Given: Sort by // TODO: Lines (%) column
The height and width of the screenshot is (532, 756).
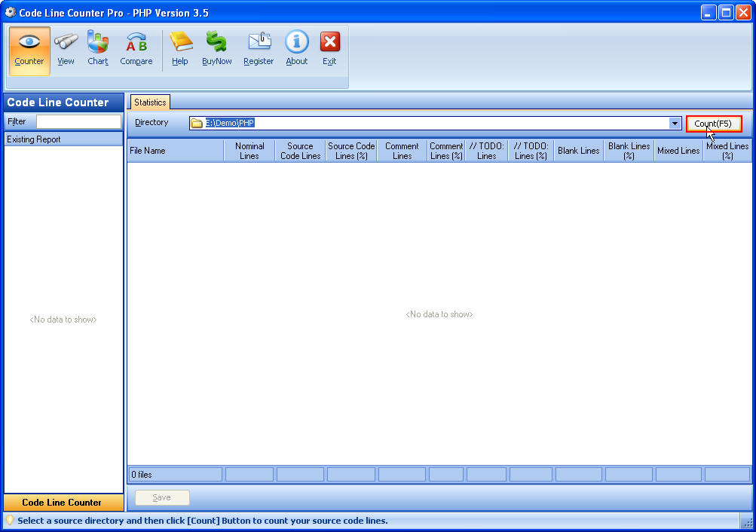Looking at the screenshot, I should click(531, 151).
